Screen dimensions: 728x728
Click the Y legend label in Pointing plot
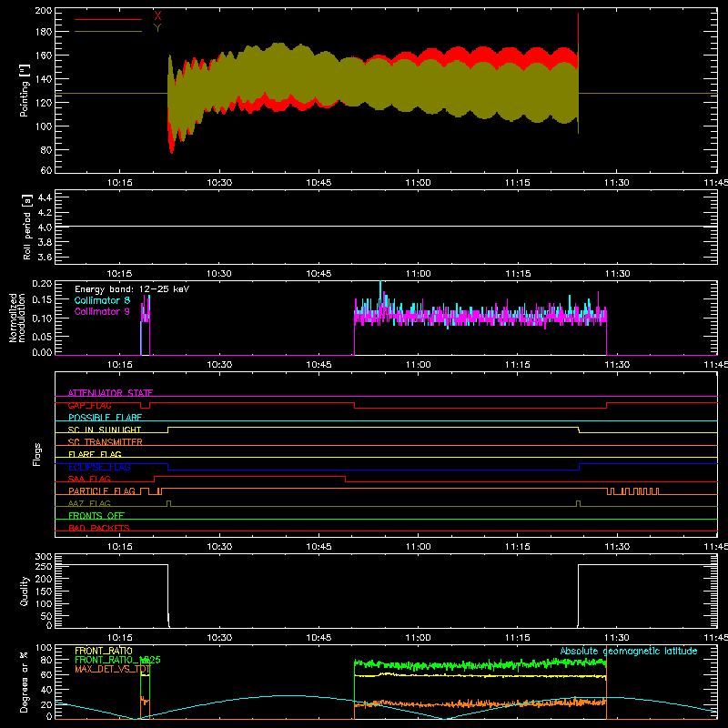[157, 28]
